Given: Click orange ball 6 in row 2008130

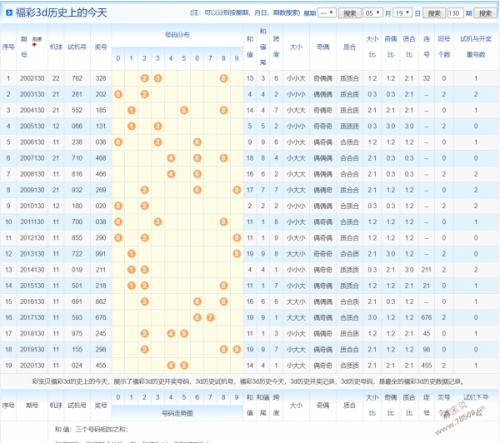Looking at the screenshot, I should tap(197, 174).
